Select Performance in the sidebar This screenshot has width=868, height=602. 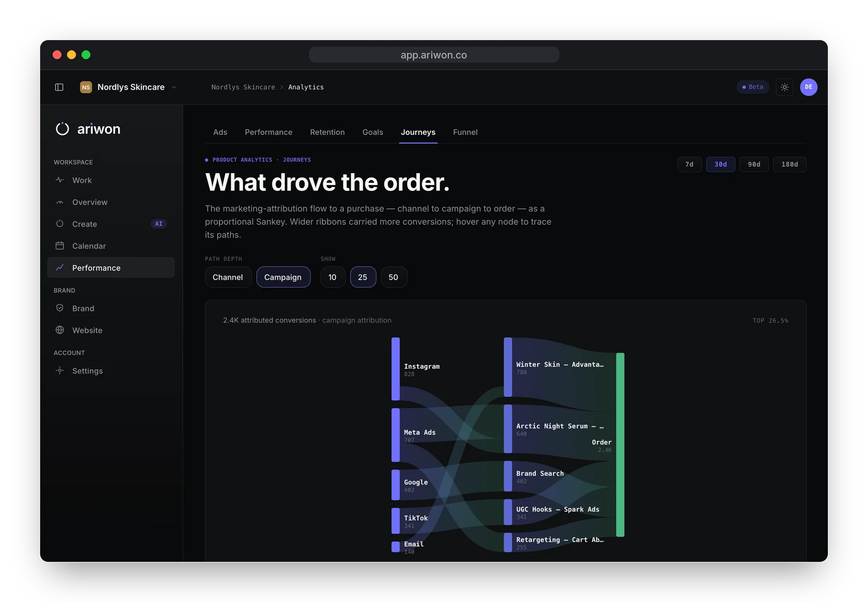[x=111, y=268]
